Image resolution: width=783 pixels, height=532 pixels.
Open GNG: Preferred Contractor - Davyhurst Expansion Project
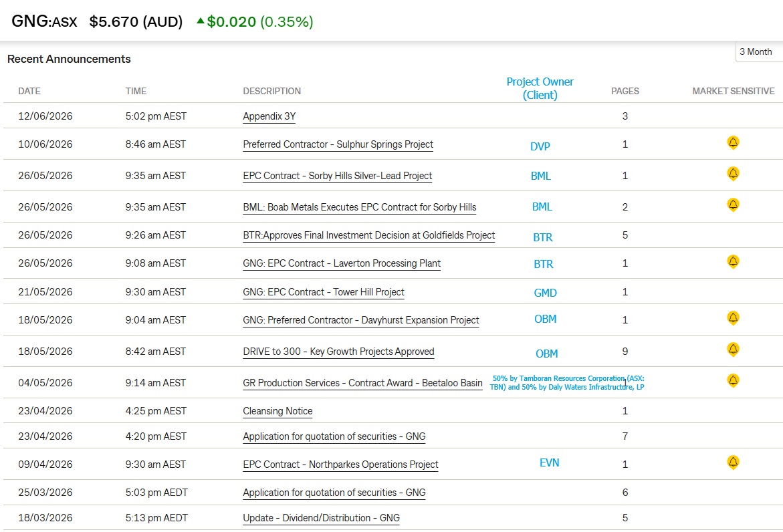tap(361, 320)
